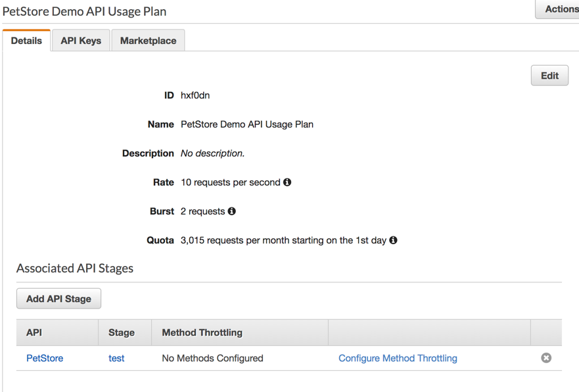The image size is (579, 392).
Task: Click the Stage column header
Action: click(122, 333)
